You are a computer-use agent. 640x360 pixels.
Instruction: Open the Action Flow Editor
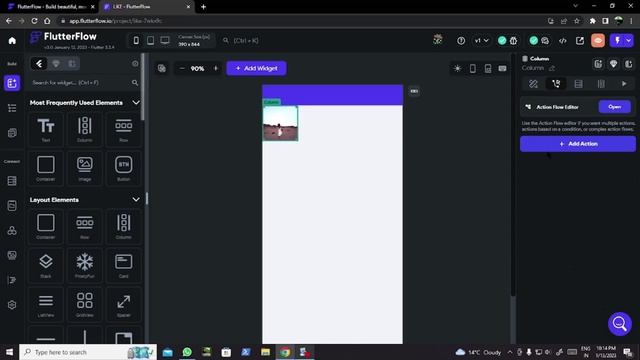[x=614, y=107]
